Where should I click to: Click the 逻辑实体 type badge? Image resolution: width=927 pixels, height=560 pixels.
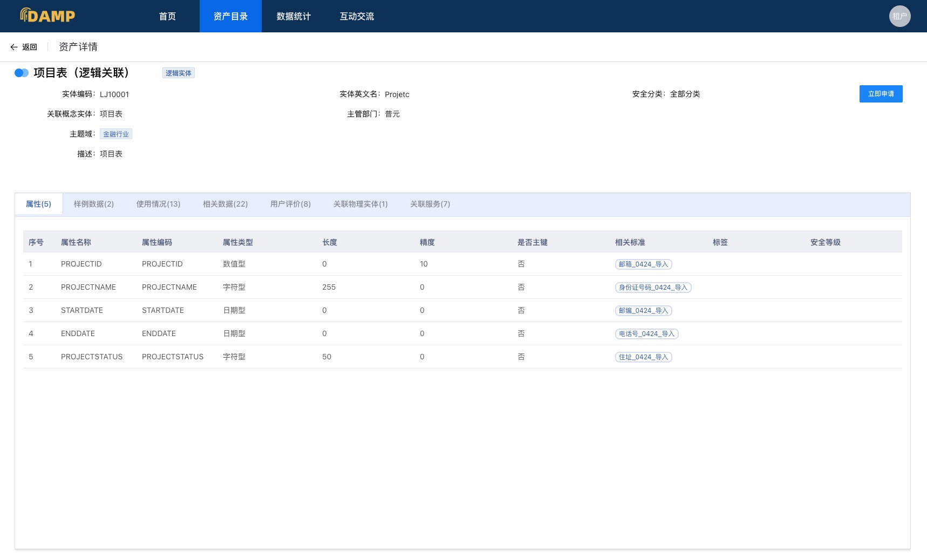click(x=178, y=73)
